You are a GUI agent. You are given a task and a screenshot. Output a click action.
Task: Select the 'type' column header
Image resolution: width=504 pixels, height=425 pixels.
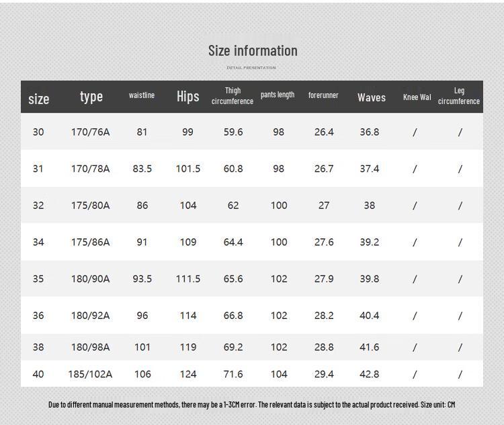(91, 97)
